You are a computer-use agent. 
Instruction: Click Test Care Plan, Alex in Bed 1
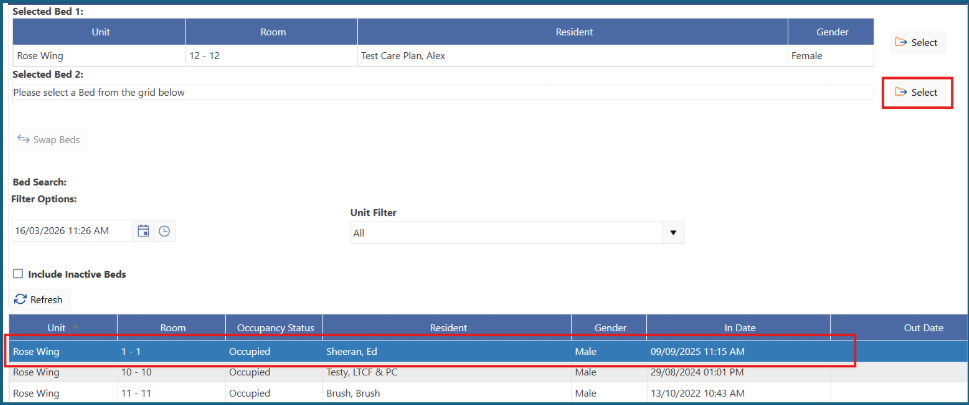coord(573,56)
